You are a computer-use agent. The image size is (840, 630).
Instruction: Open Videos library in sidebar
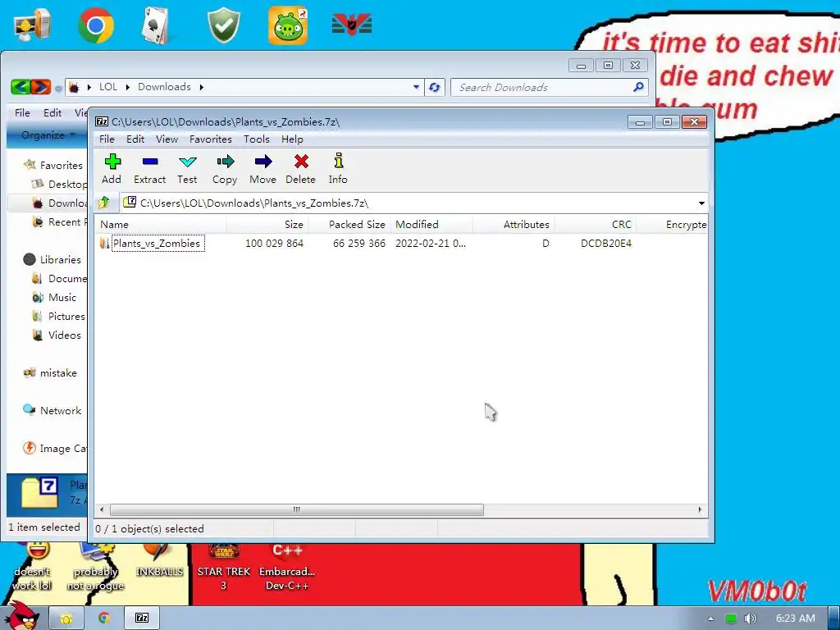[x=57, y=336]
